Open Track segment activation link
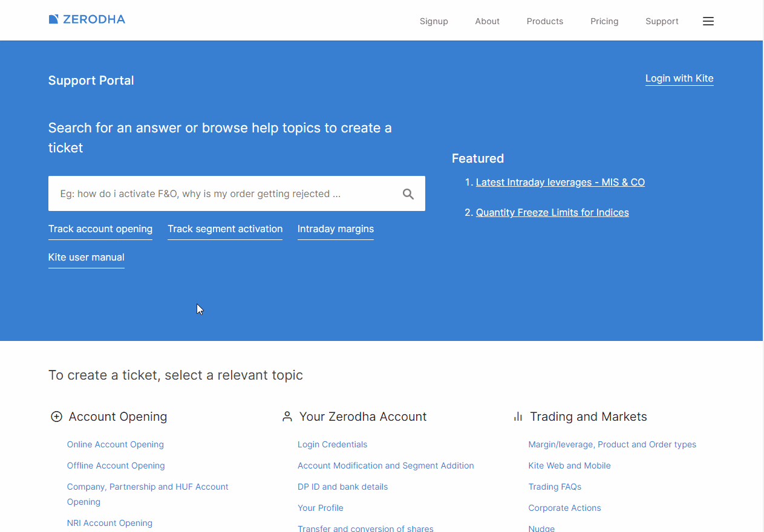This screenshot has height=532, width=764. (225, 229)
